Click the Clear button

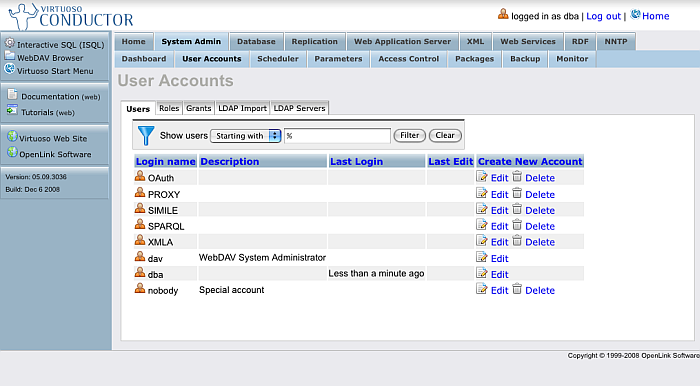pos(445,135)
